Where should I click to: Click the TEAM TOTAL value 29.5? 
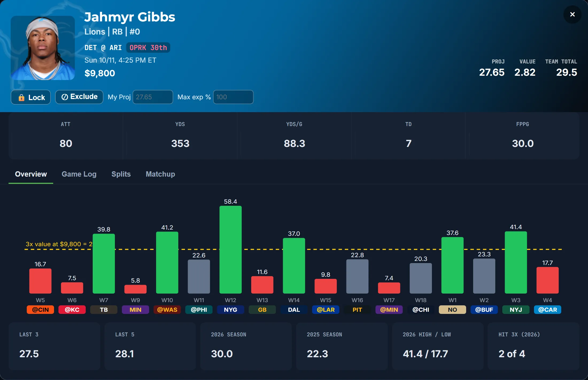567,72
